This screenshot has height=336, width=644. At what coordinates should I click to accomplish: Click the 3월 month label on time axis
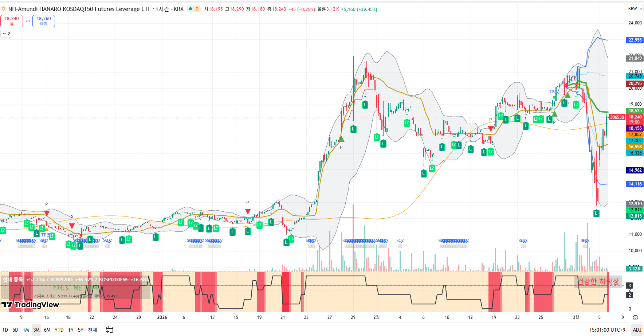576,317
